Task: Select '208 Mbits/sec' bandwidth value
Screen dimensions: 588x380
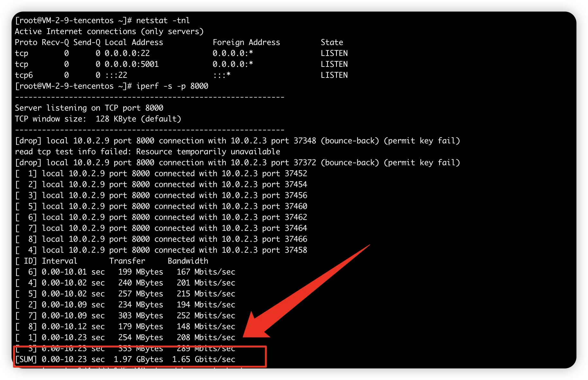Action: click(x=206, y=338)
